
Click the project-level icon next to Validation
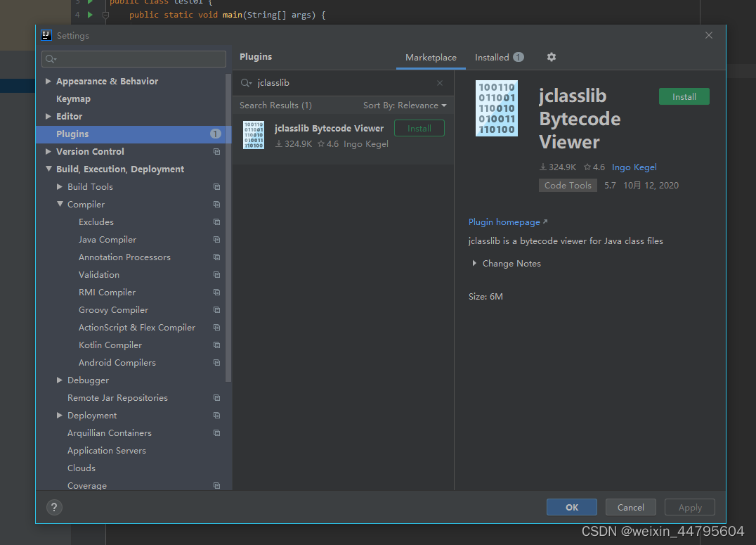[216, 275]
